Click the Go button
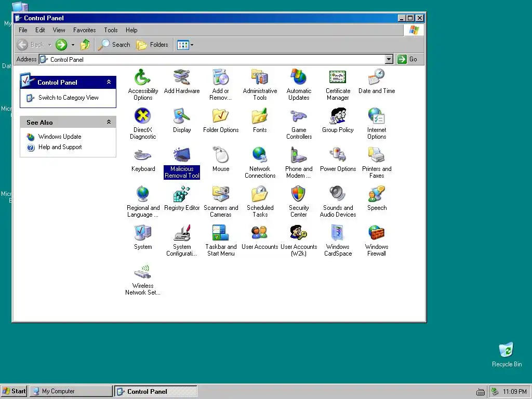The image size is (532, 399). pos(407,59)
